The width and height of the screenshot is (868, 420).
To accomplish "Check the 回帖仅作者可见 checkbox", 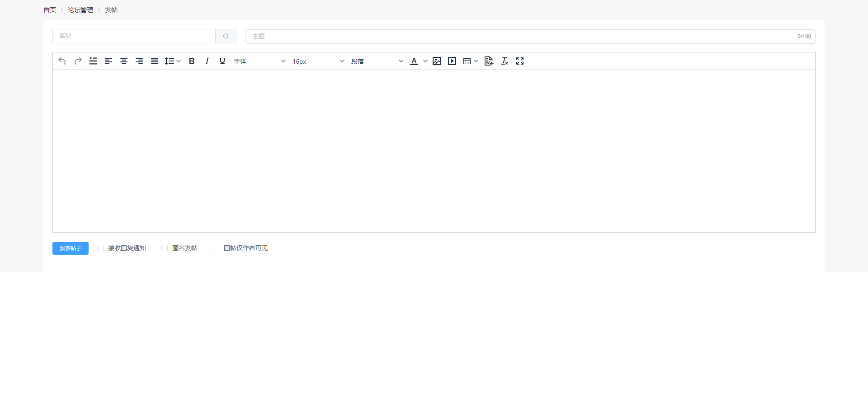I will coord(216,248).
